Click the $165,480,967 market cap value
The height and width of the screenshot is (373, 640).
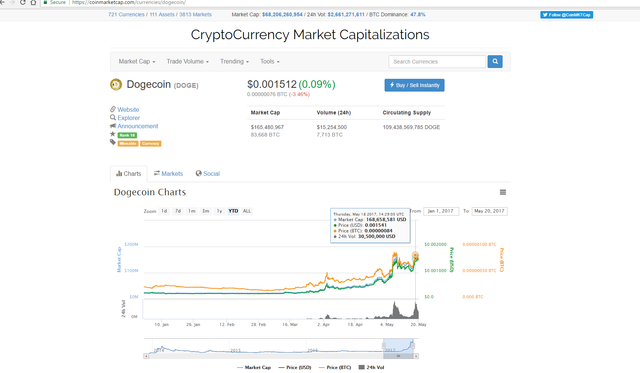[267, 127]
